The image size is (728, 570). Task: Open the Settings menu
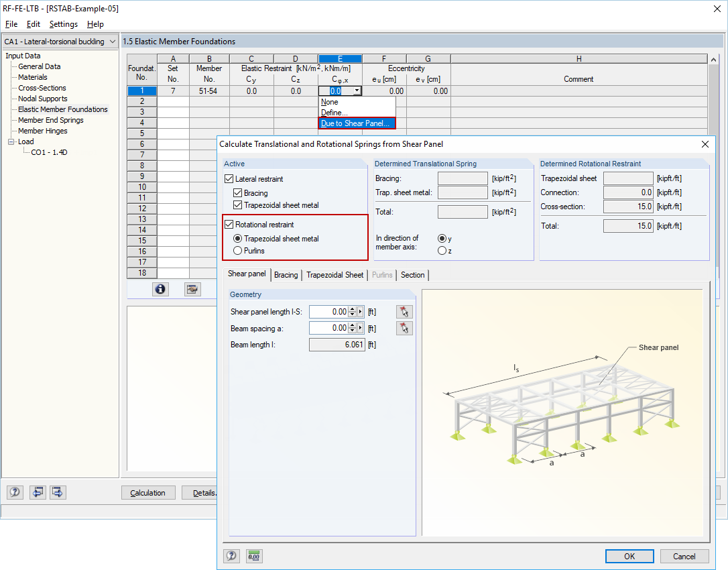63,24
